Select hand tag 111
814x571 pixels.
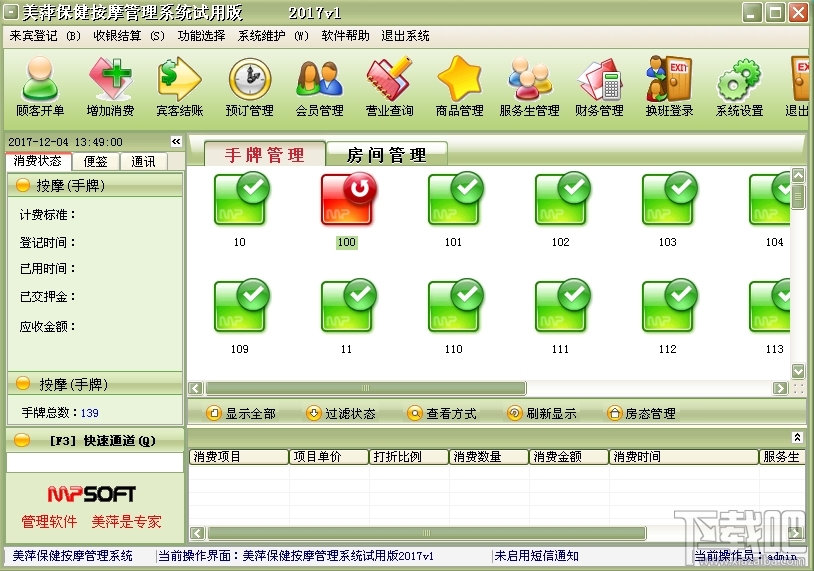tap(562, 306)
